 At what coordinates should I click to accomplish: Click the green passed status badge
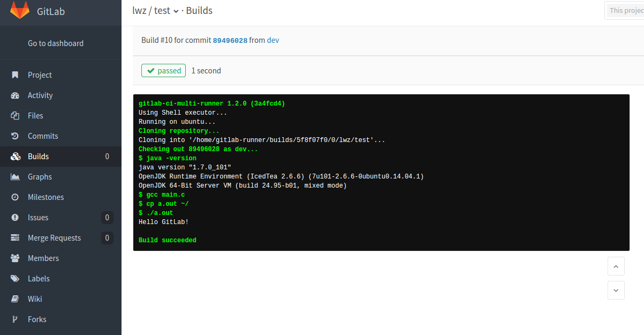click(163, 71)
